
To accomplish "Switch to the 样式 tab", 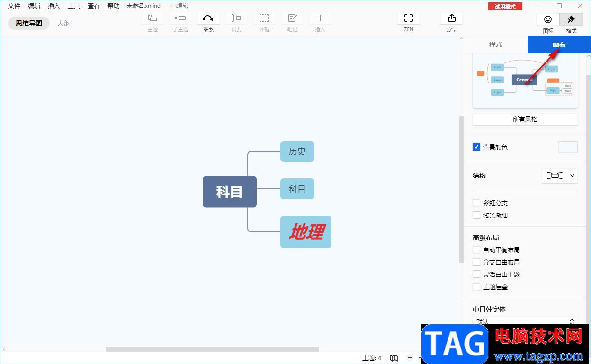I will [x=495, y=44].
